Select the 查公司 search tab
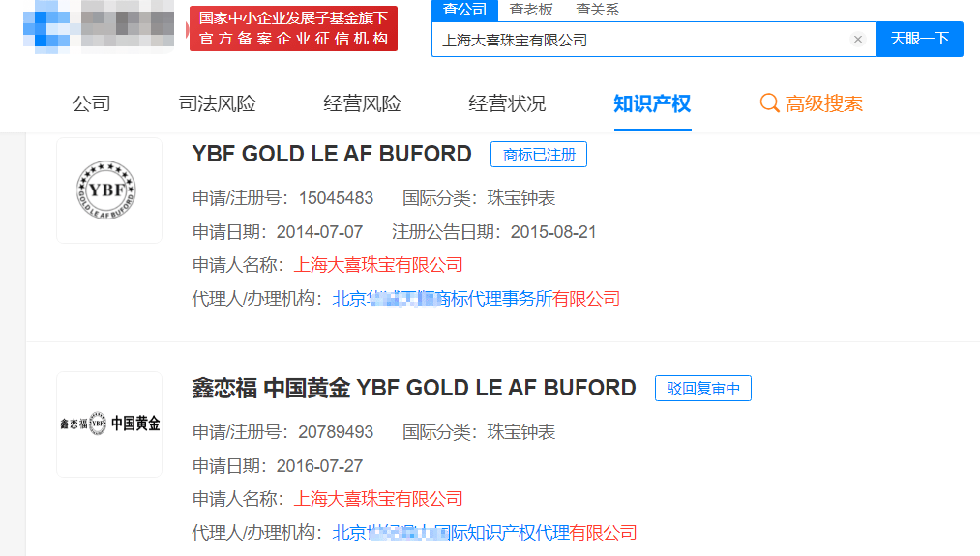 point(464,10)
